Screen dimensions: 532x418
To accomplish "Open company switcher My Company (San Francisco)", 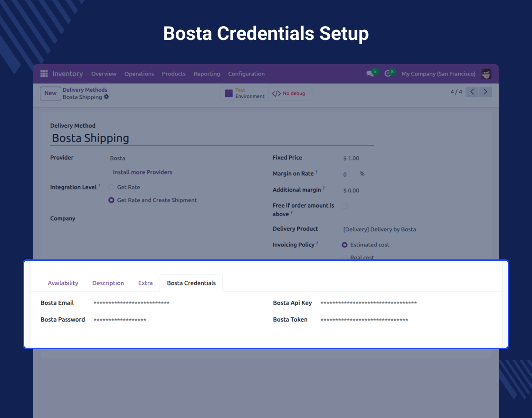I will pos(438,74).
